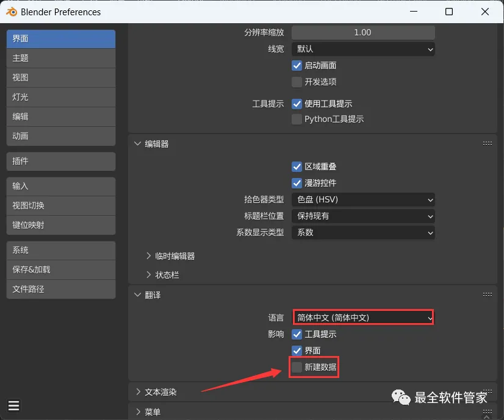Toggle the 漫游控件 checkbox

pyautogui.click(x=297, y=183)
